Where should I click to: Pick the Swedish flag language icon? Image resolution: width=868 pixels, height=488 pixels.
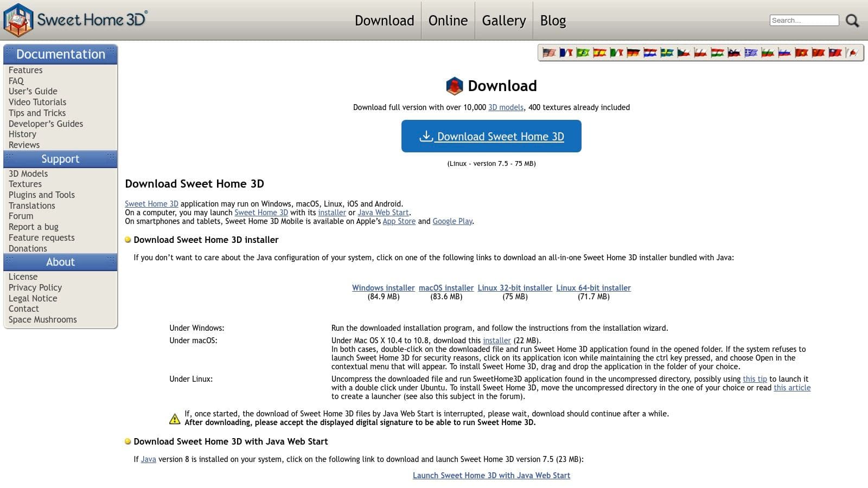coord(667,53)
